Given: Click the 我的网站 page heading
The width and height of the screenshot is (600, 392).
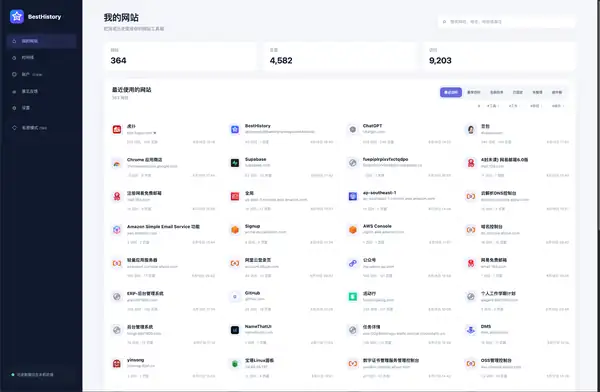Looking at the screenshot, I should [121, 18].
